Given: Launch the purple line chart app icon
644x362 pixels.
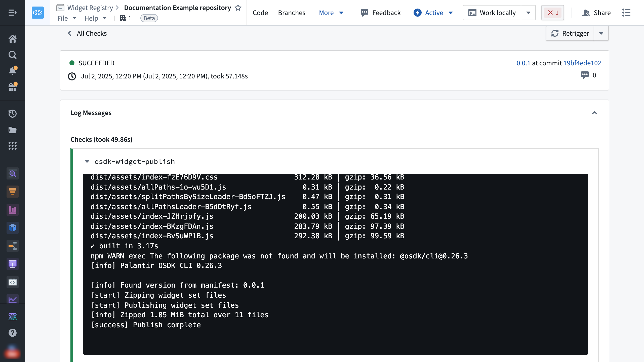Looking at the screenshot, I should coord(13,299).
